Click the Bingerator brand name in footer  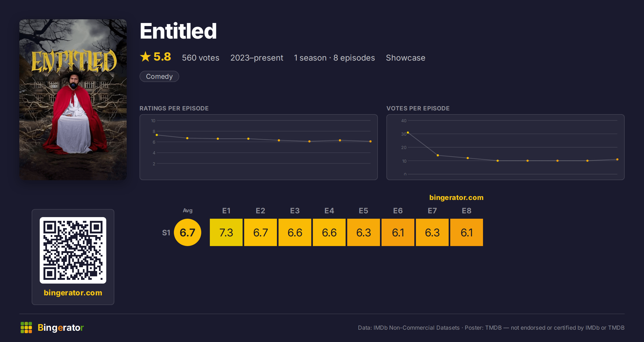61,328
